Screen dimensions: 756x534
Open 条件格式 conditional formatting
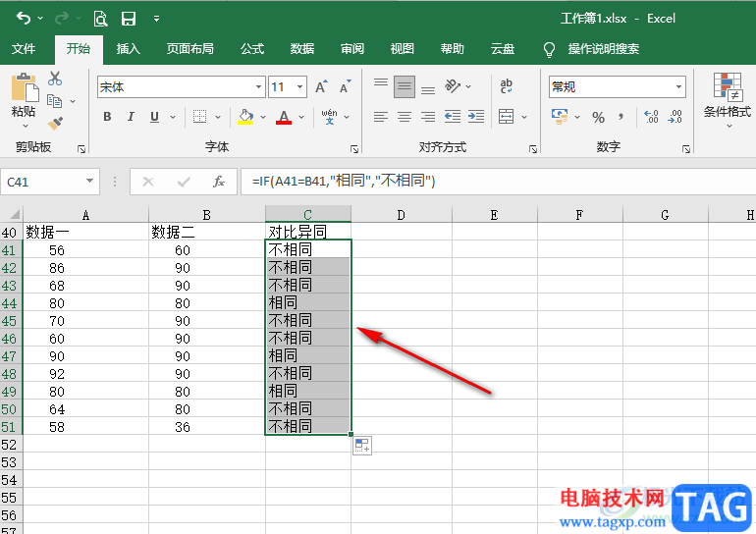[x=728, y=100]
